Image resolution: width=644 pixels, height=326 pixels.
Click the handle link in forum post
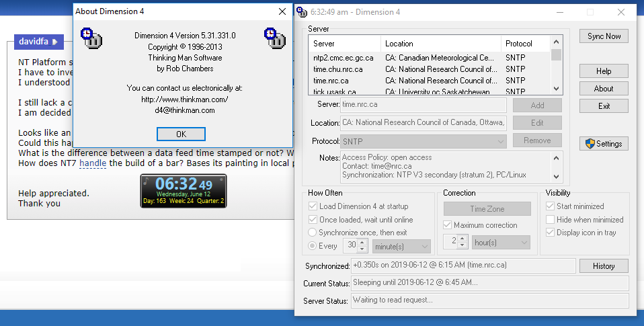point(93,163)
